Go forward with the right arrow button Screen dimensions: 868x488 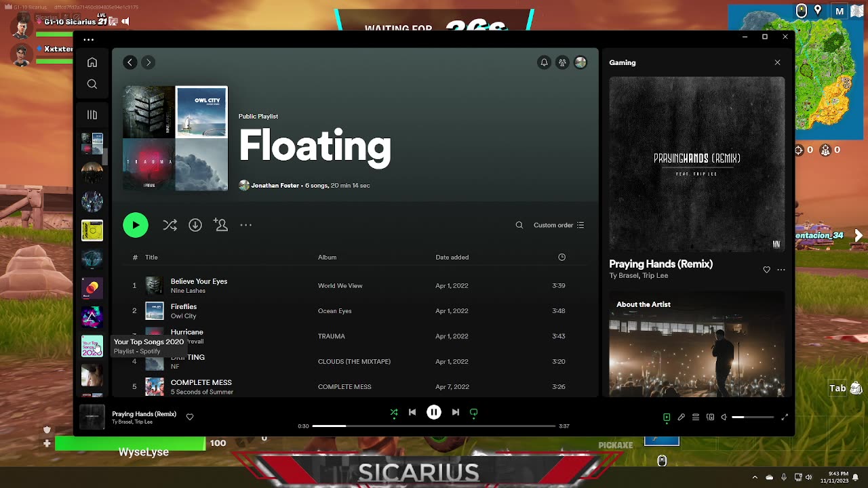point(148,62)
